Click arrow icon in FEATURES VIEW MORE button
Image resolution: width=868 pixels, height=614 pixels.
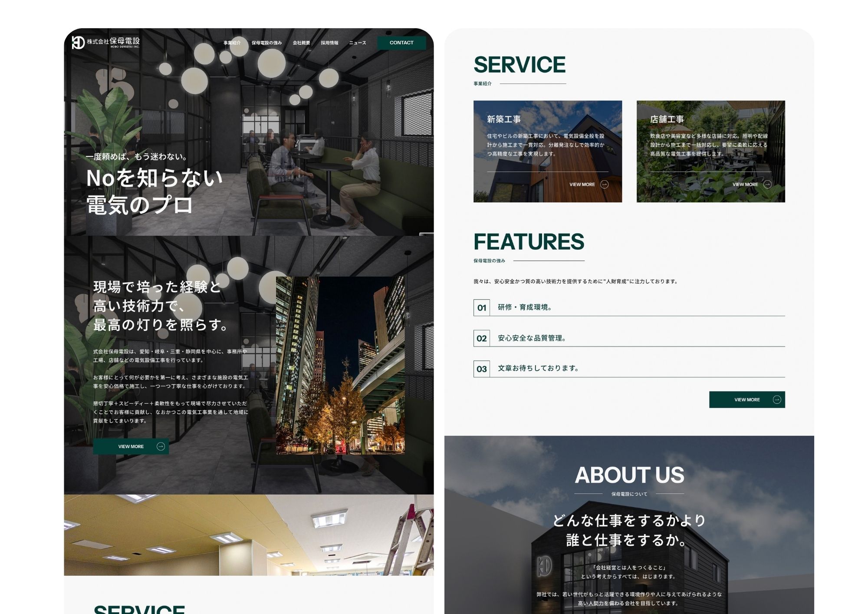(x=777, y=399)
